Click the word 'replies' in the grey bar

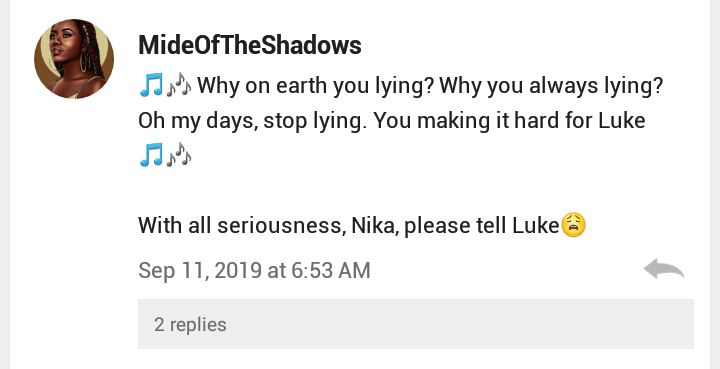pos(198,325)
